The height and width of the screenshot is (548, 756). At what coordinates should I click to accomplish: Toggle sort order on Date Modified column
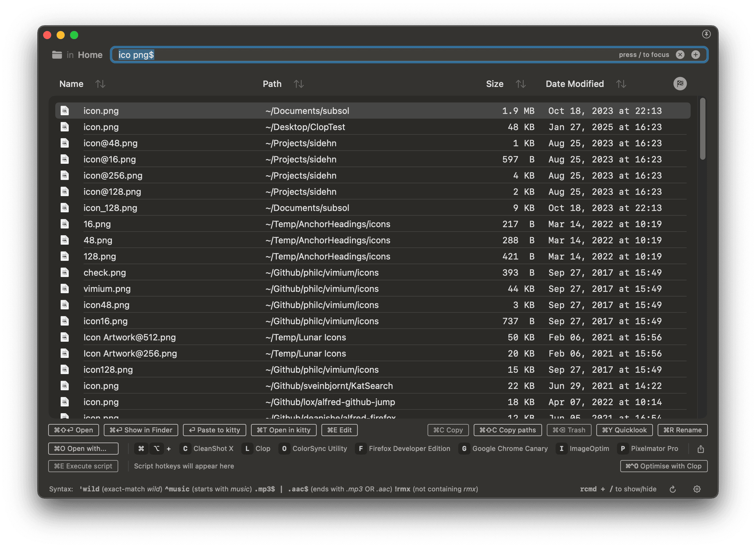pyautogui.click(x=621, y=84)
